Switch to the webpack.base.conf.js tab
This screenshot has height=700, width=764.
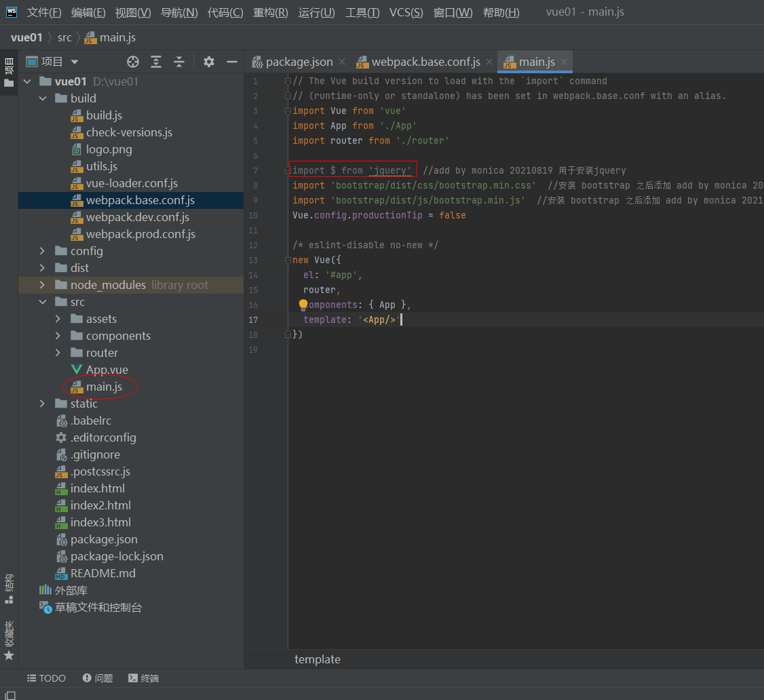pyautogui.click(x=425, y=62)
